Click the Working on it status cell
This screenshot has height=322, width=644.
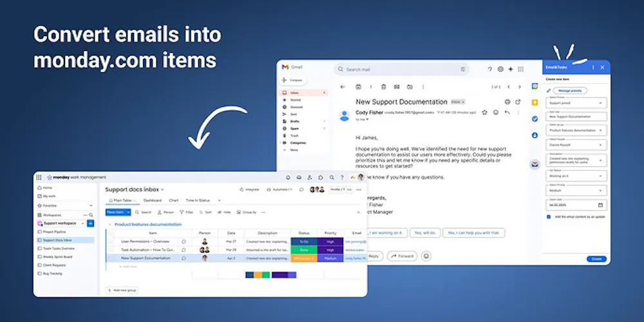coord(304,258)
